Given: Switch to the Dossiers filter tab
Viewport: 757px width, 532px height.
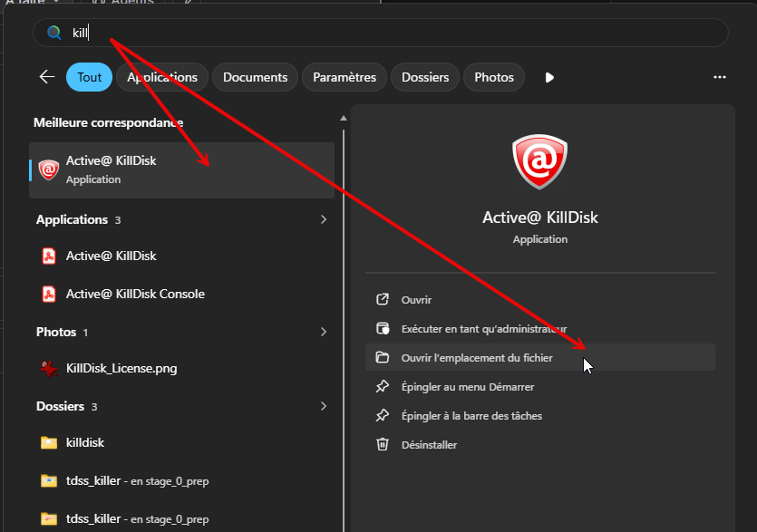Looking at the screenshot, I should pyautogui.click(x=425, y=77).
